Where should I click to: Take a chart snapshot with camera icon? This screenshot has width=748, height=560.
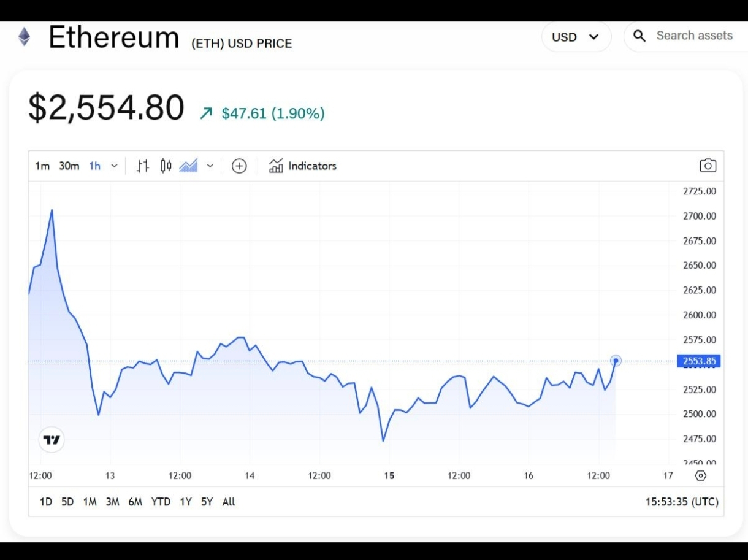(x=708, y=166)
